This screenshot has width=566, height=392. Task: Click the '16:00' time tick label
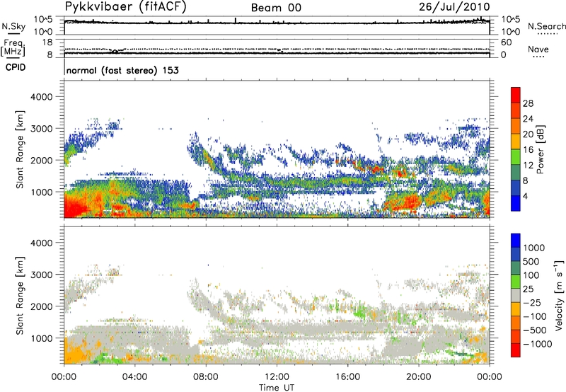pyautogui.click(x=347, y=377)
